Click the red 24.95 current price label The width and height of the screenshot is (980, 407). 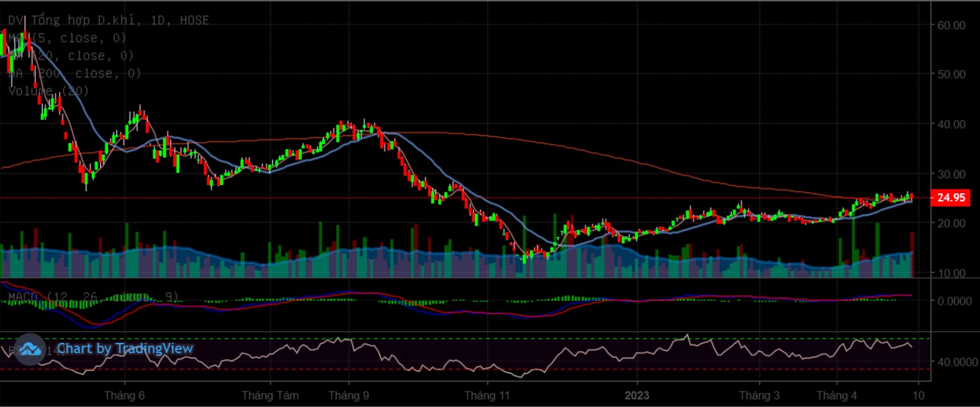tap(950, 198)
